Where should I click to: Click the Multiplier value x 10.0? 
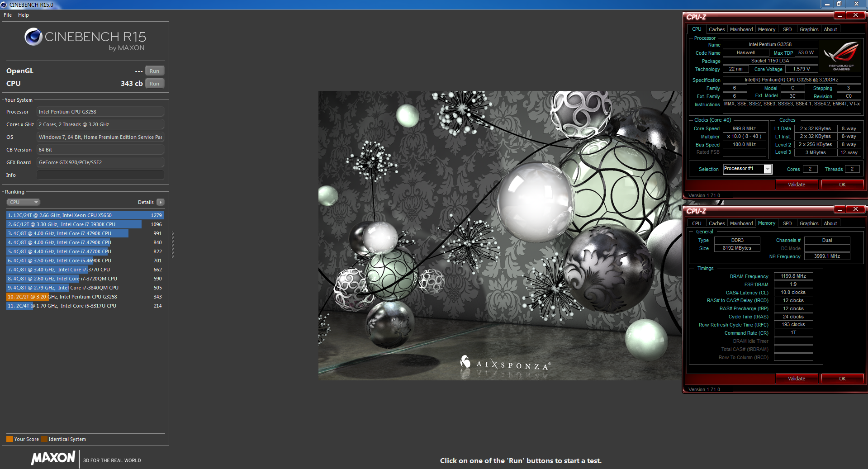tap(744, 137)
